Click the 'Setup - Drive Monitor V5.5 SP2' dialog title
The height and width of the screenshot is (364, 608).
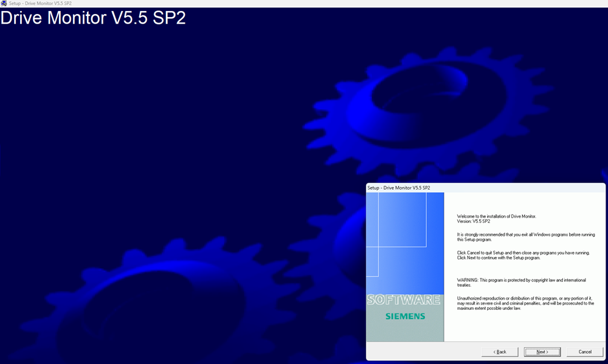tap(399, 188)
